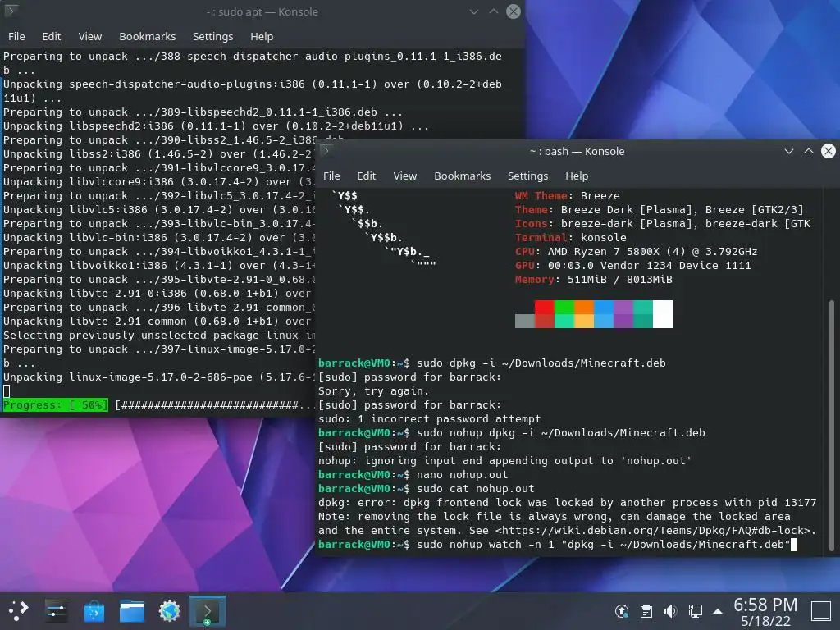Open View menu in bash Konsole
The width and height of the screenshot is (840, 630).
pos(405,176)
